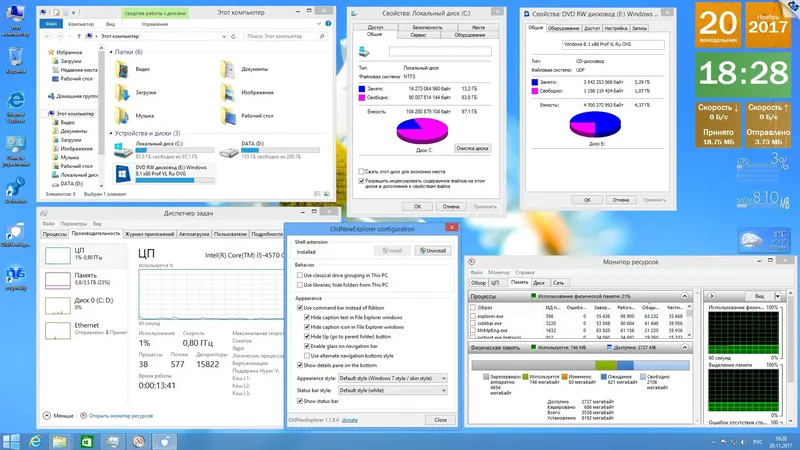Image resolution: width=800 pixels, height=450 pixels.
Task: Click the Close button in OldNewExplorer
Action: (x=440, y=420)
